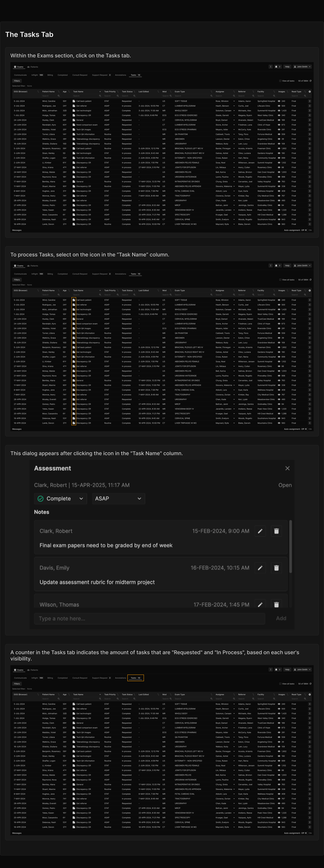Expand the ASAP priority dropdown
Viewport: 324px width, 868px height.
pos(119,499)
